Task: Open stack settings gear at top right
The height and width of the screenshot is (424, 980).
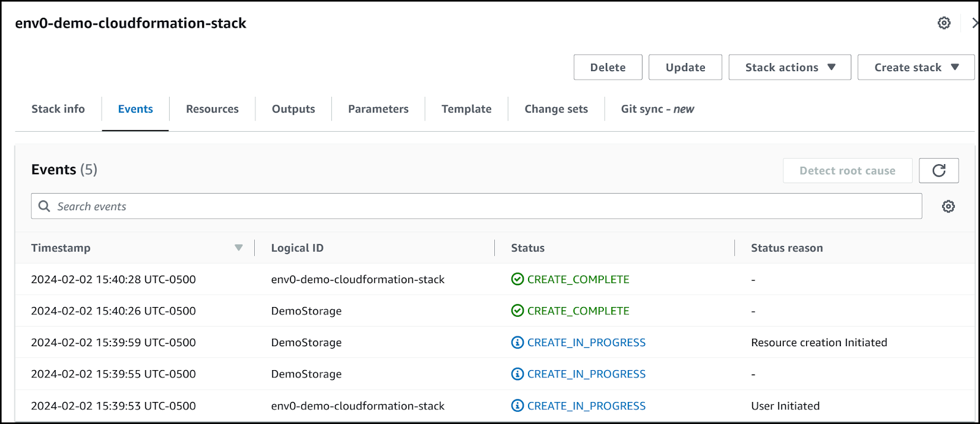Action: [944, 23]
